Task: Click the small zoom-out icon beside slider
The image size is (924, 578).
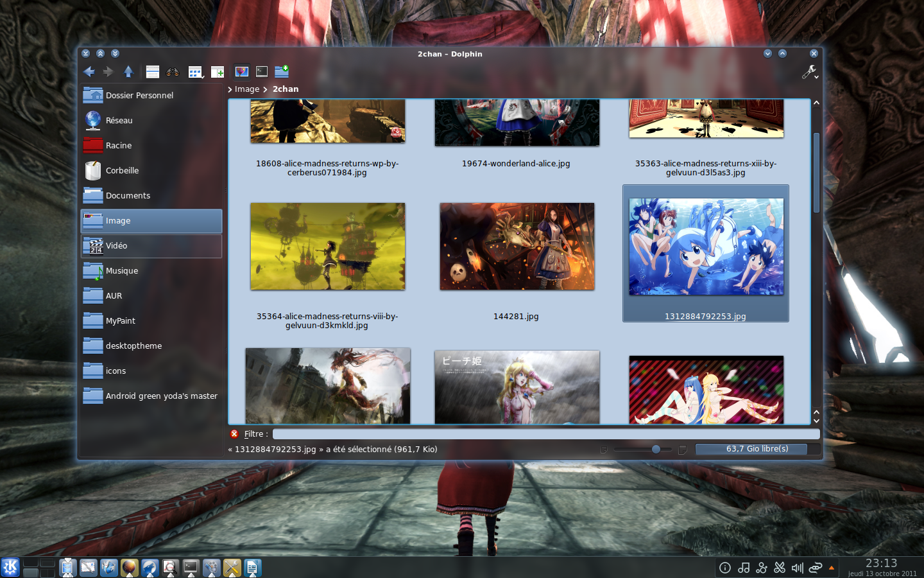Action: [604, 450]
